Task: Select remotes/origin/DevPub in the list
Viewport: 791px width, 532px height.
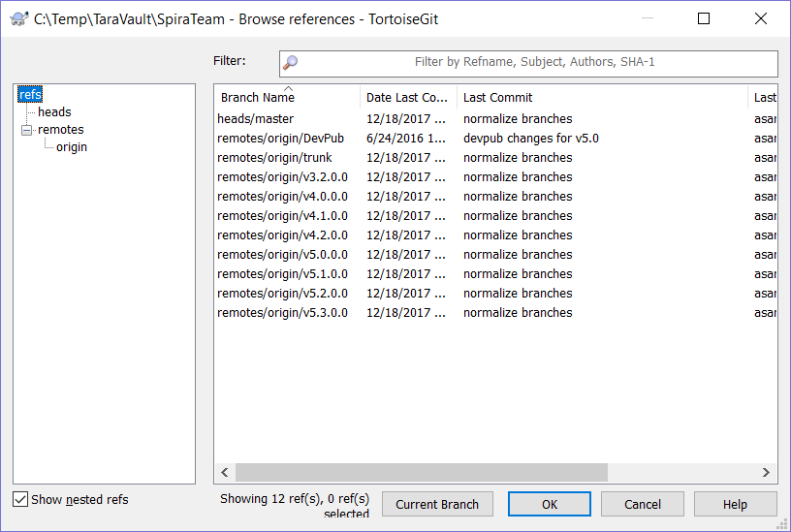Action: (280, 139)
